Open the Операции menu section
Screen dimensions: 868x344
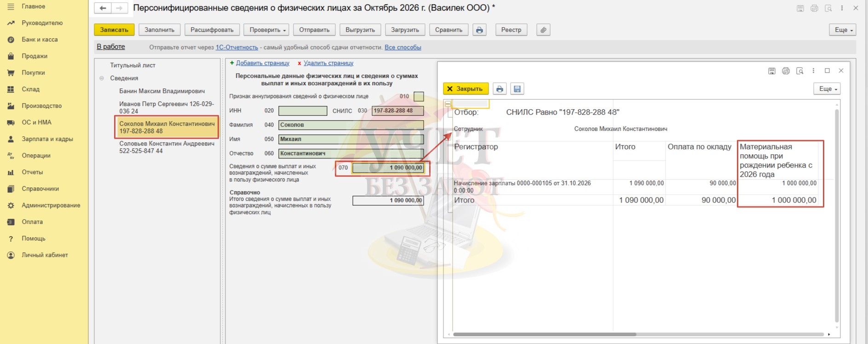36,156
